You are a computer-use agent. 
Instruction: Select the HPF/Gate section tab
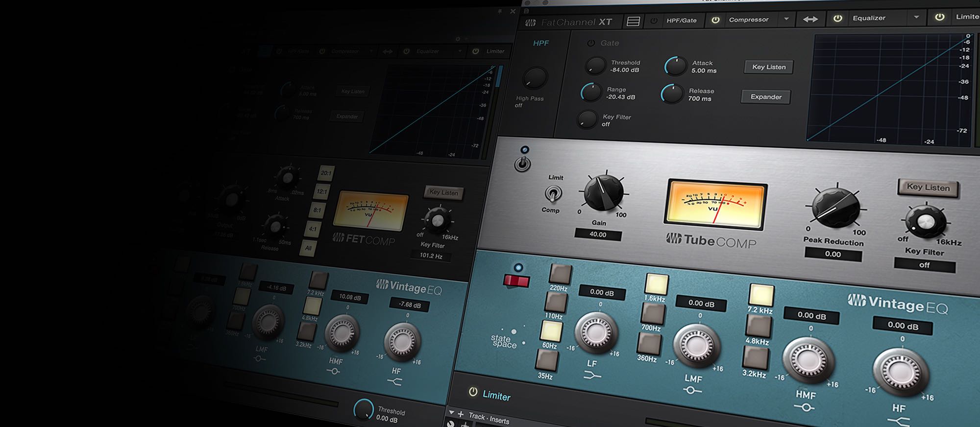coord(681,21)
